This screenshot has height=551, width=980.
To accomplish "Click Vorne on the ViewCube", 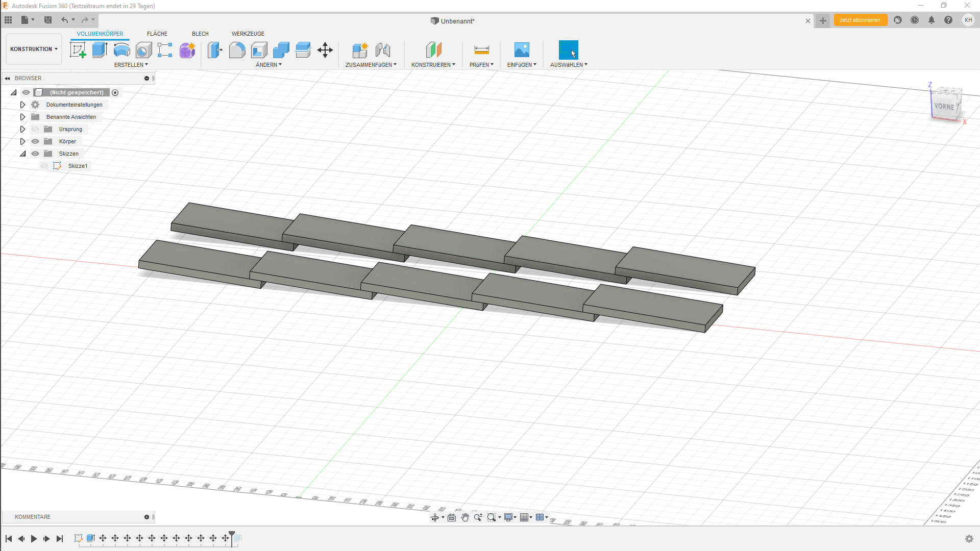I will pos(945,107).
